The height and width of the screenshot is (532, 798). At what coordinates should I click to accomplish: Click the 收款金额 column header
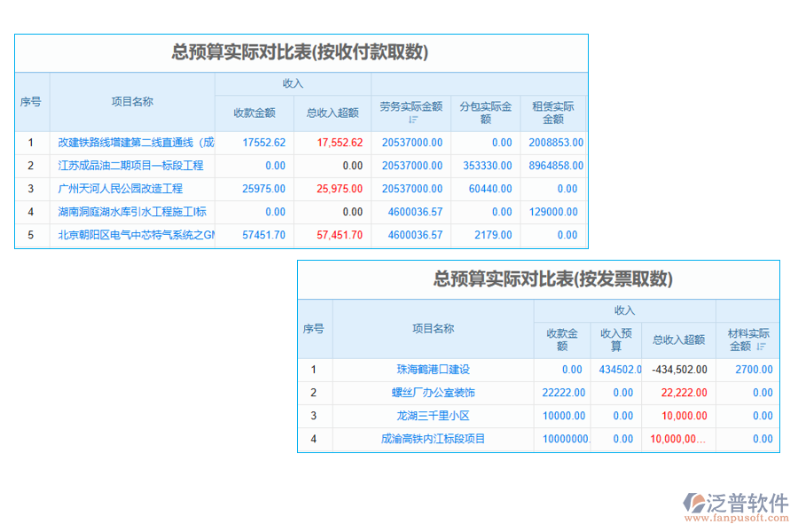click(x=254, y=113)
